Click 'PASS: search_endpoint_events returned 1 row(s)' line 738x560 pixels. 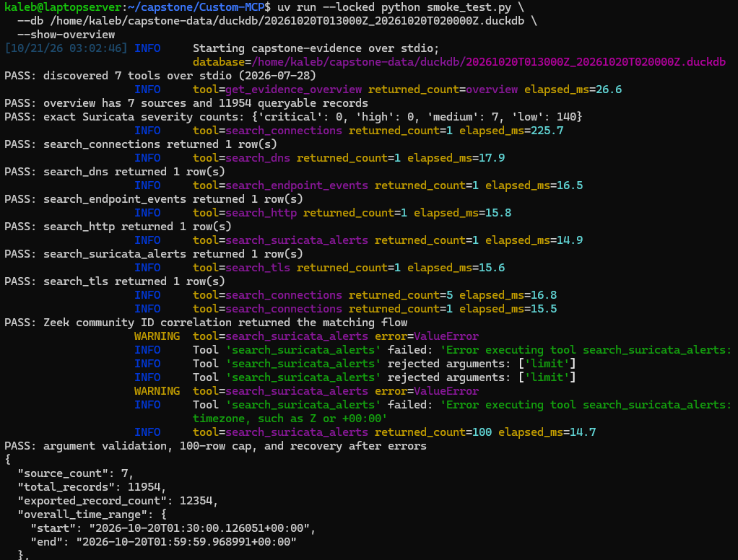pos(154,199)
